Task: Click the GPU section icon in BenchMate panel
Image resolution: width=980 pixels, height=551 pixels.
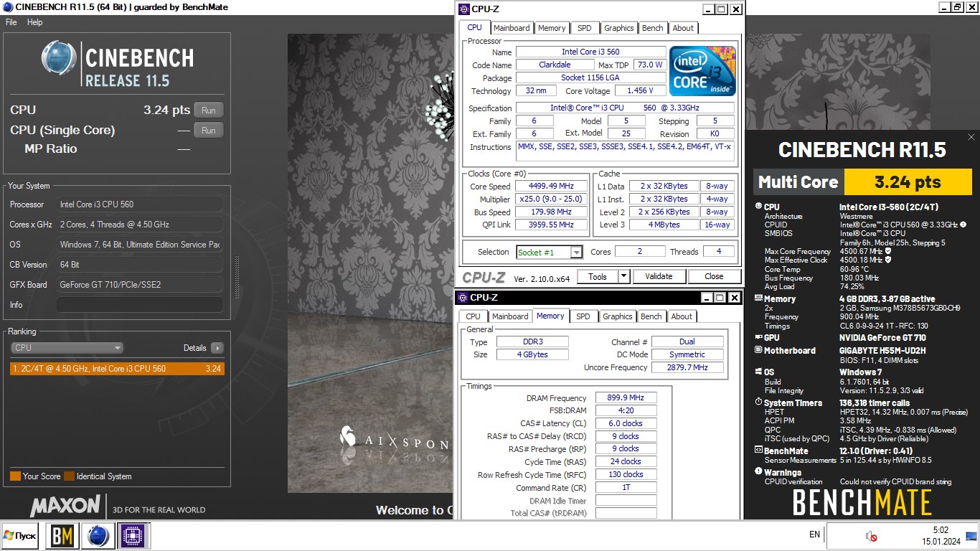Action: tap(758, 337)
